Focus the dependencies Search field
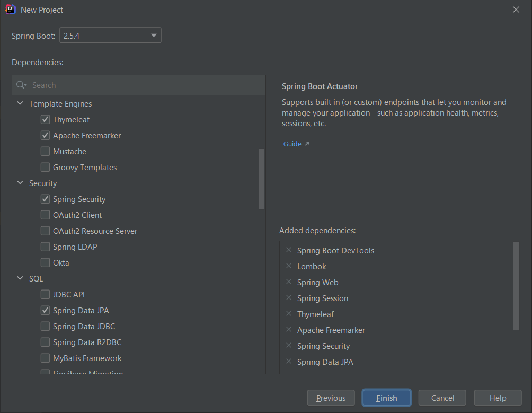Image resolution: width=532 pixels, height=413 pixels. point(139,85)
